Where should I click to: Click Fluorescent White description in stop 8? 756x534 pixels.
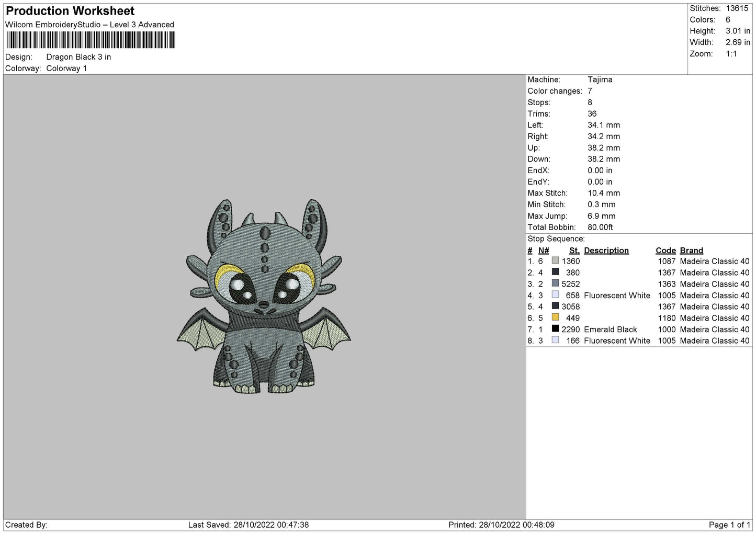(617, 340)
